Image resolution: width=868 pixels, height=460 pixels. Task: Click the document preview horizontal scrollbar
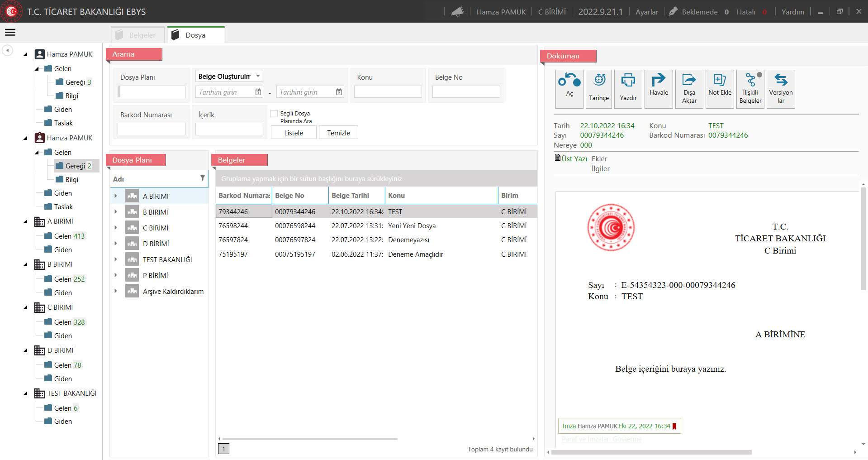651,452
